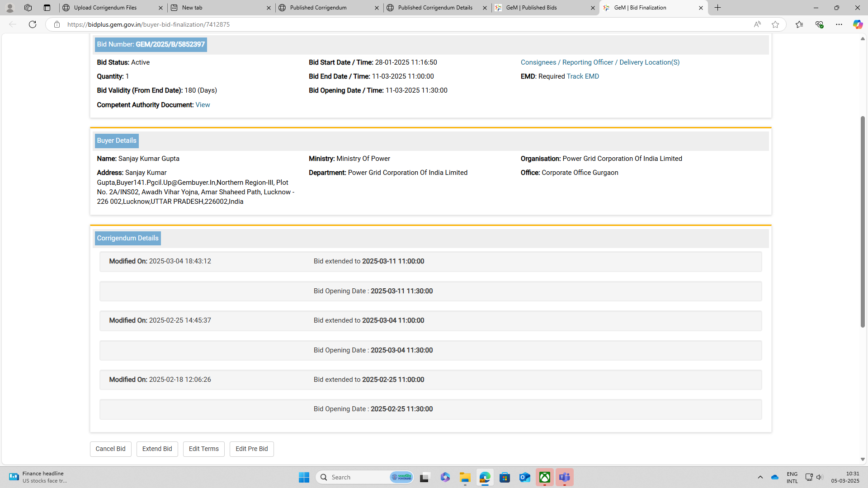Close the New tab tab
Viewport: 868px width, 488px height.
(x=269, y=8)
